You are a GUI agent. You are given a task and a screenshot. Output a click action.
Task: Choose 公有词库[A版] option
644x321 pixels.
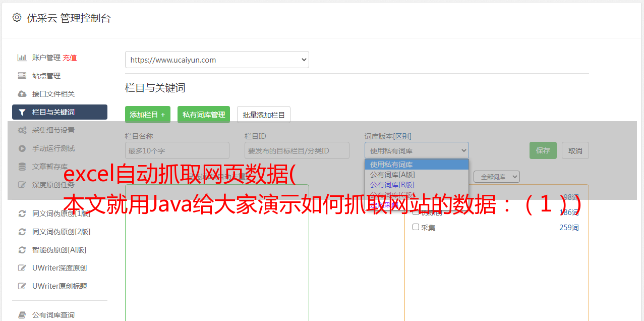[x=417, y=175]
